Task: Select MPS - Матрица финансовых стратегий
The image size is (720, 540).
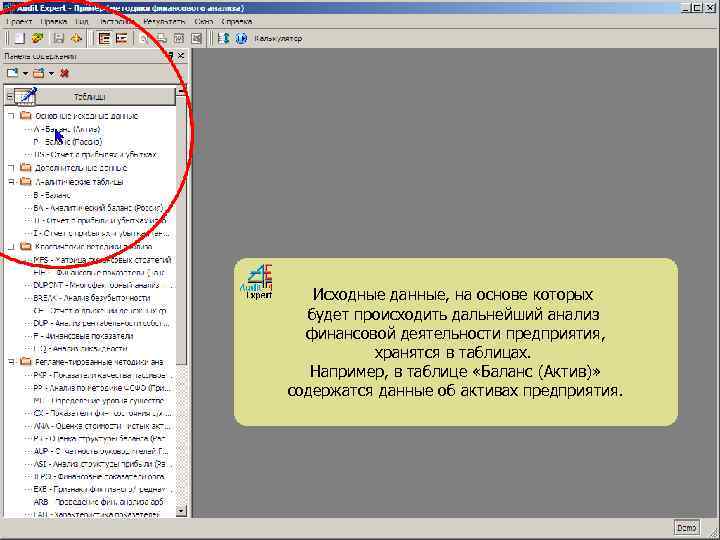Action: pyautogui.click(x=102, y=260)
